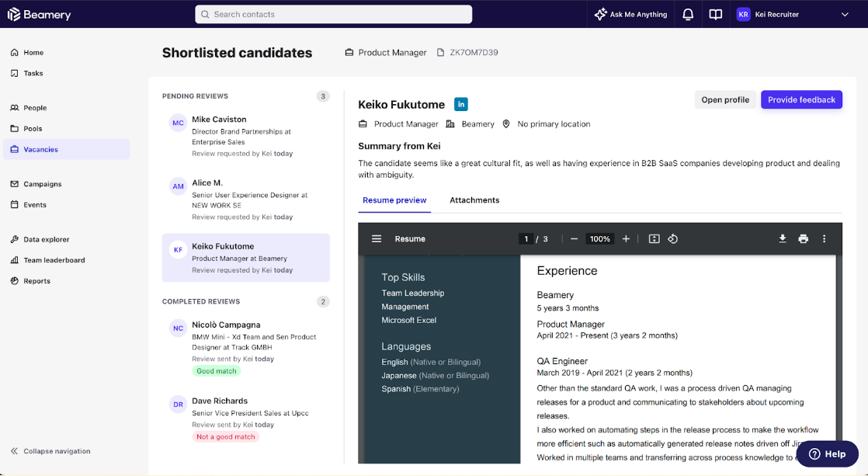The image size is (868, 476).
Task: Rotate the resume counterclockwise
Action: click(672, 238)
